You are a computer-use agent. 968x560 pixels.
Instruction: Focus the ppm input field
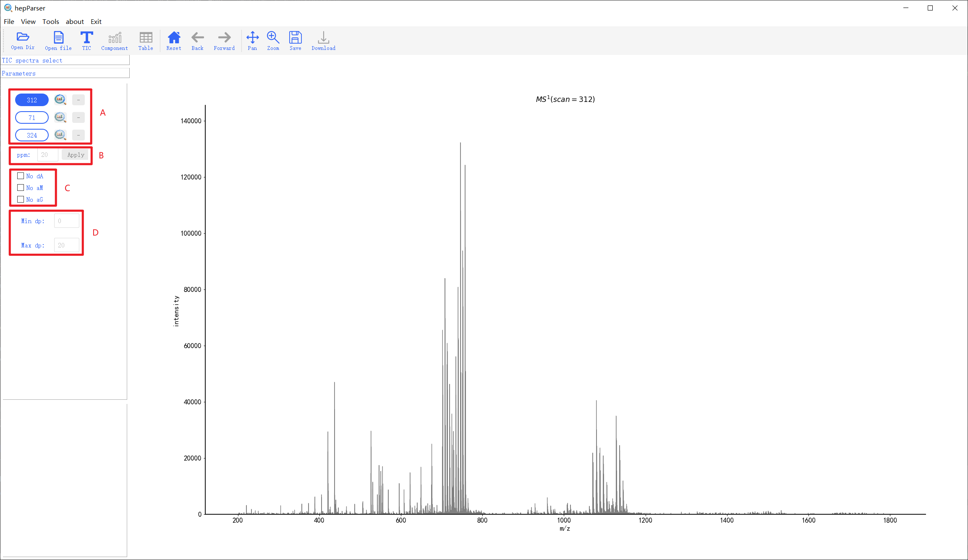click(47, 155)
